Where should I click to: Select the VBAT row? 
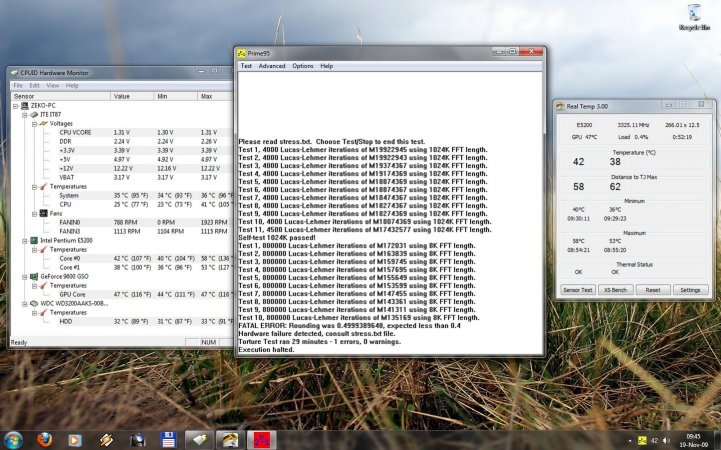122,177
